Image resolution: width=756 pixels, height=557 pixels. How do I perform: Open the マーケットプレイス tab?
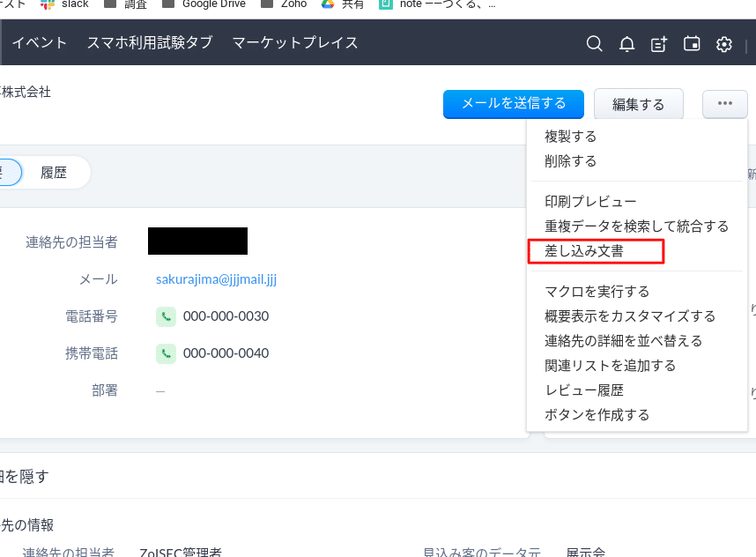point(295,42)
